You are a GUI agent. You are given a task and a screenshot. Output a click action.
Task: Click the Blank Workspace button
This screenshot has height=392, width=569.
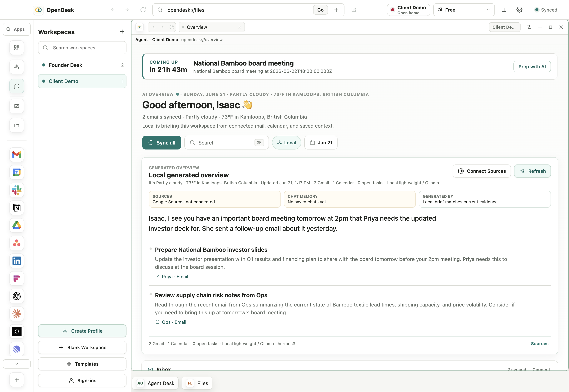[82, 348]
